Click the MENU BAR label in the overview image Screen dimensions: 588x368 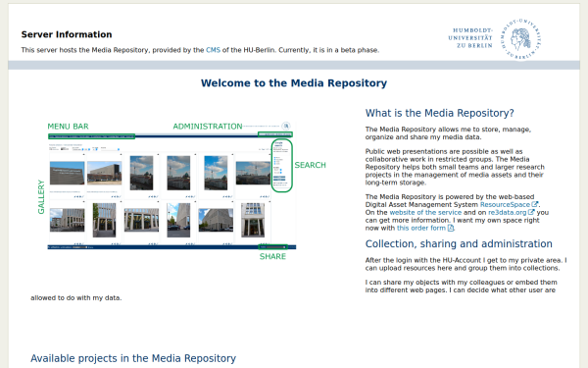click(68, 127)
